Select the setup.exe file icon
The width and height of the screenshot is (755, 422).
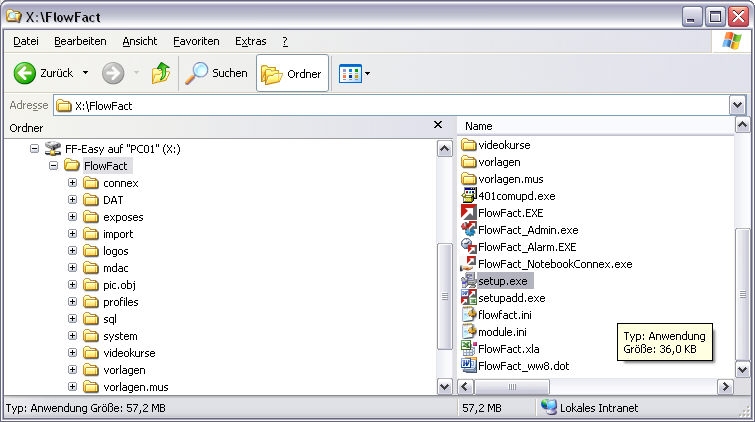coord(469,281)
